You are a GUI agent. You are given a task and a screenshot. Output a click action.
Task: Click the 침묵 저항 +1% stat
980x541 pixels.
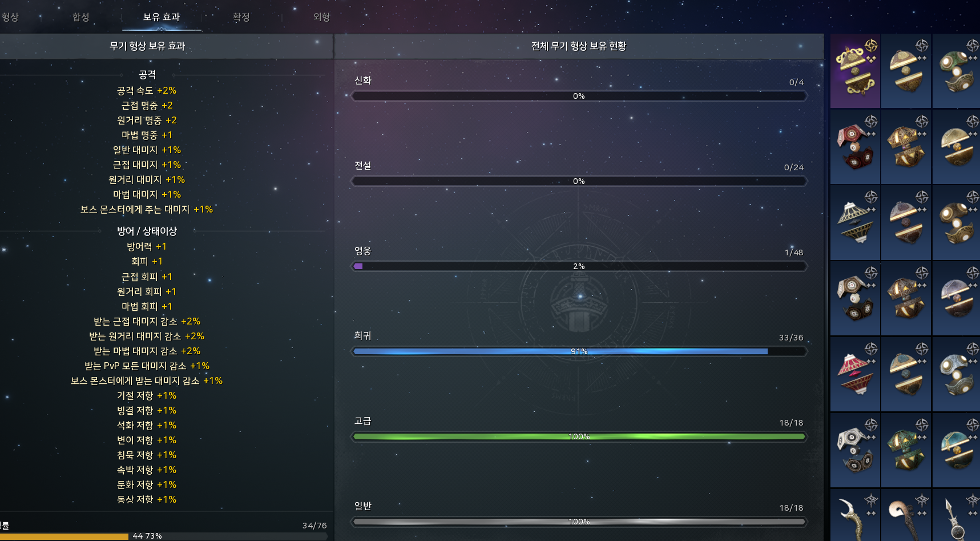pyautogui.click(x=147, y=455)
